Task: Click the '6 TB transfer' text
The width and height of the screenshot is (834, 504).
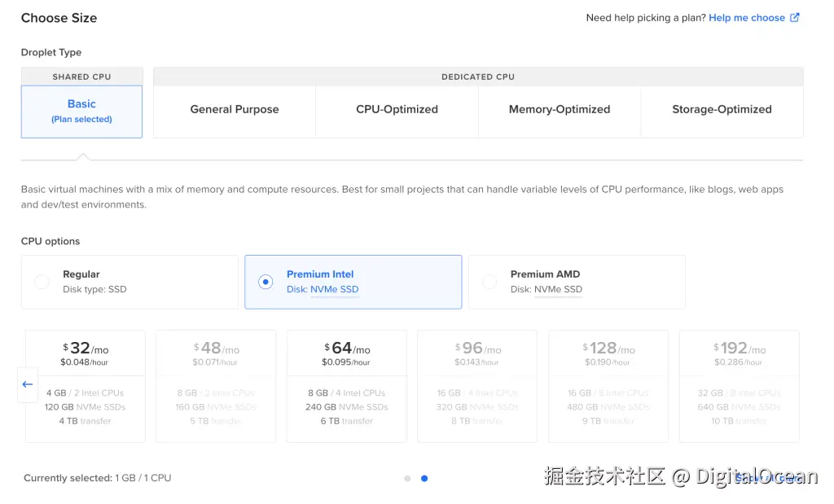Action: (347, 421)
